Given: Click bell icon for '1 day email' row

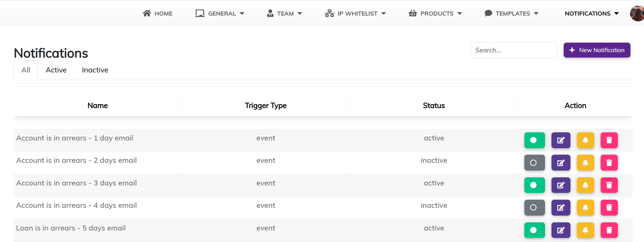Looking at the screenshot, I should pos(585,140).
